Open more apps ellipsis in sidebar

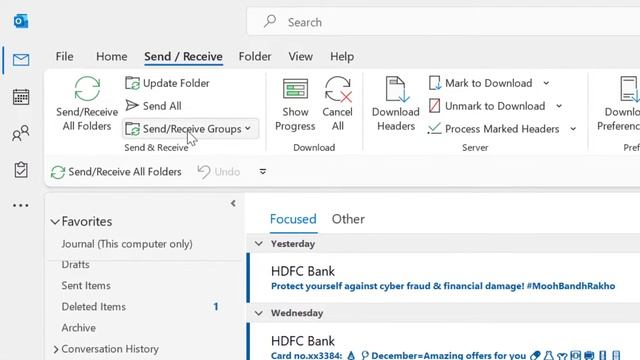pyautogui.click(x=21, y=205)
